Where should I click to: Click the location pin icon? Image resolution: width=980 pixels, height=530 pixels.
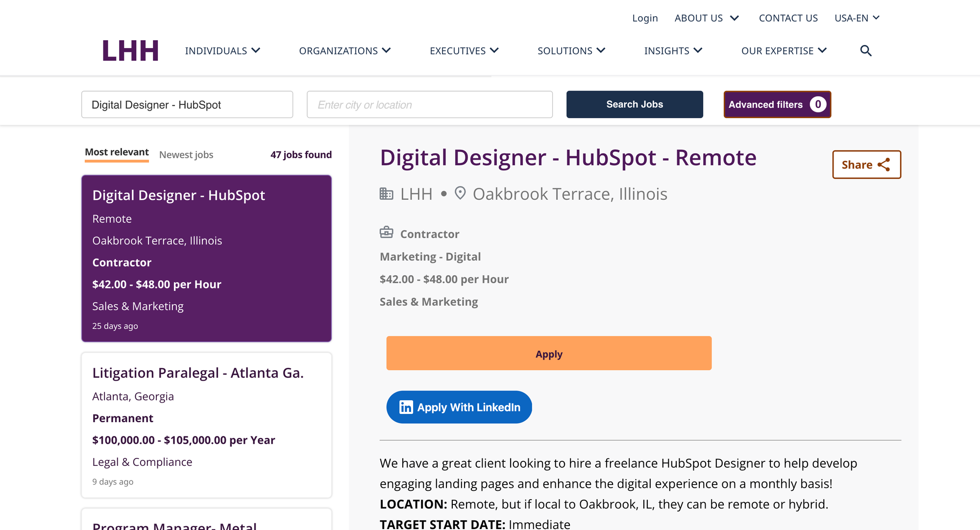(x=460, y=193)
